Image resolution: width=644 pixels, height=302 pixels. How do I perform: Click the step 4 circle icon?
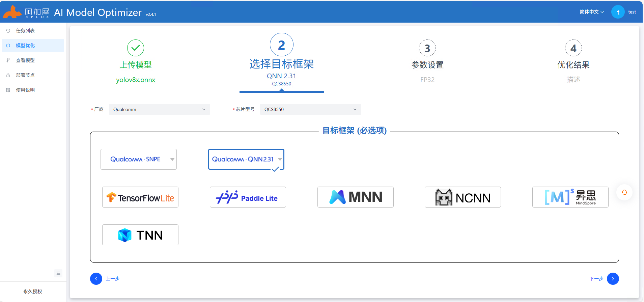(573, 48)
